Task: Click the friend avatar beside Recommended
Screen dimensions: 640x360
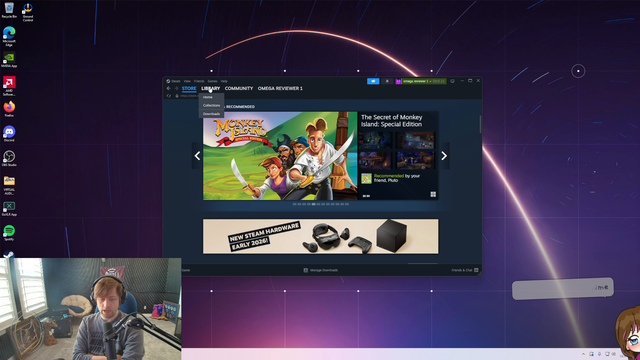Action: pos(366,178)
